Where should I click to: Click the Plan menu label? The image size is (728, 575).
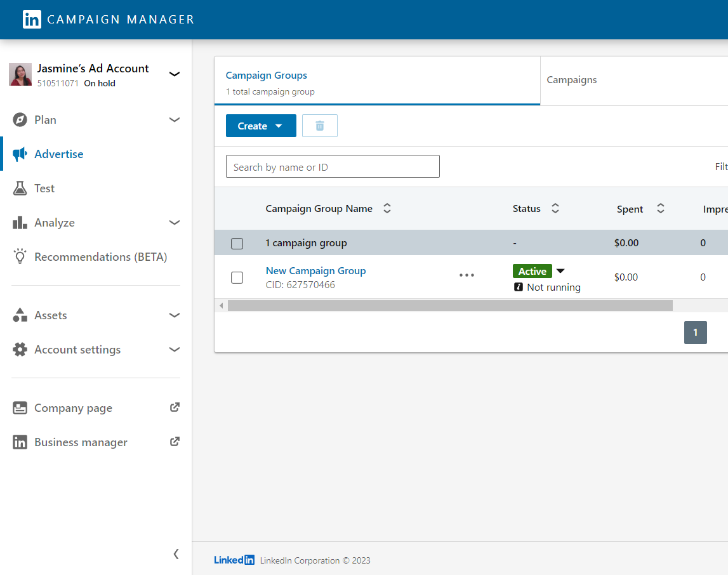[x=45, y=120]
